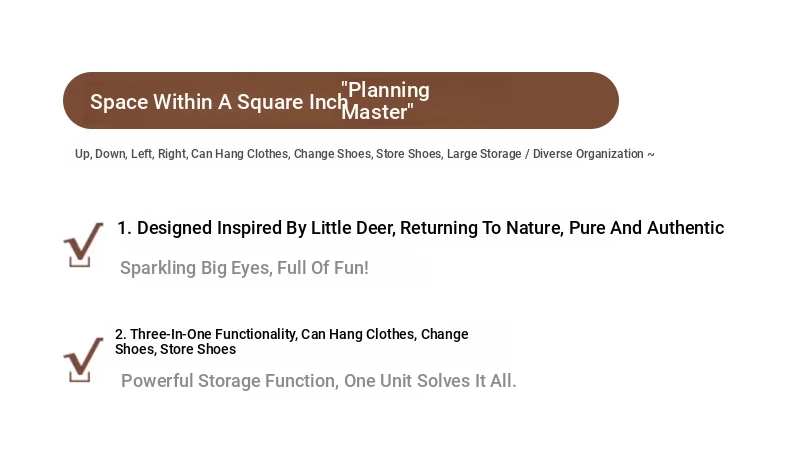The image size is (790, 454).
Task: Click "Store Shoes" in the subtitle line
Action: (x=409, y=154)
